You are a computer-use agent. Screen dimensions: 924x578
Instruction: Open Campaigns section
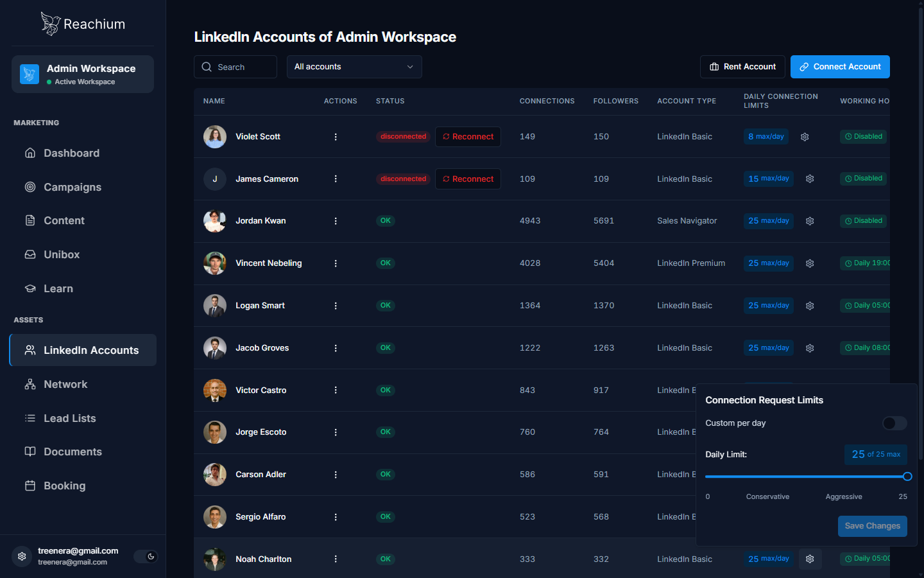click(x=83, y=187)
